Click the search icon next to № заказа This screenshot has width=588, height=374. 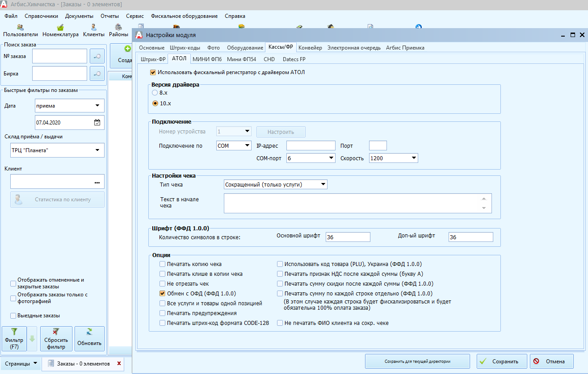[x=97, y=56]
